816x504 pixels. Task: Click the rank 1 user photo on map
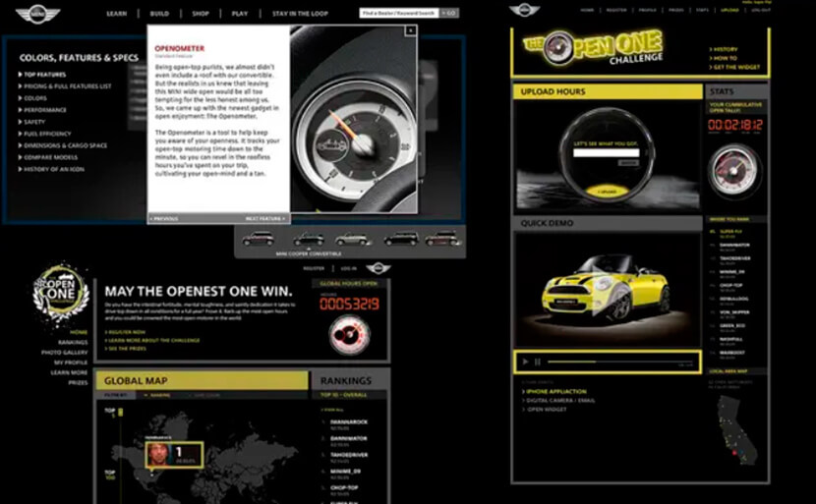[x=159, y=454]
